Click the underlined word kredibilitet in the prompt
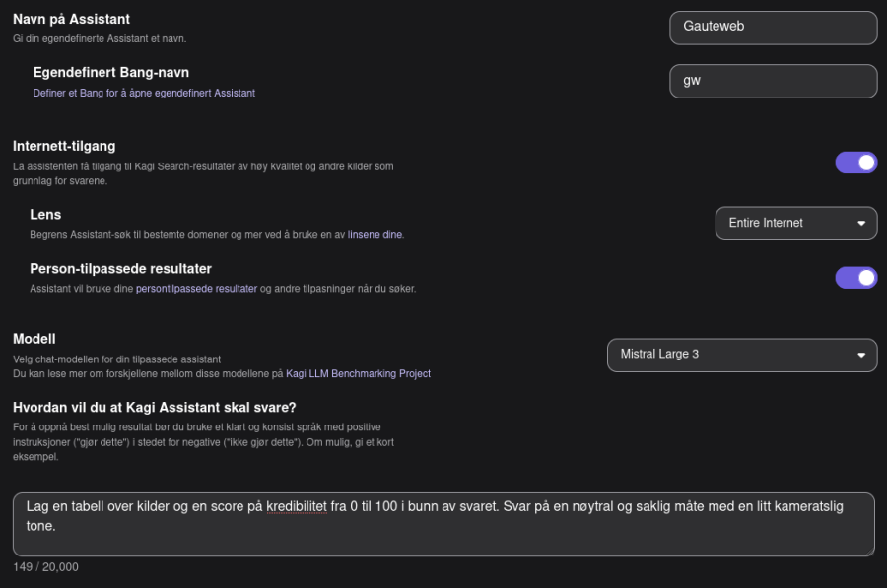Screen dimensions: 887x588 299,505
